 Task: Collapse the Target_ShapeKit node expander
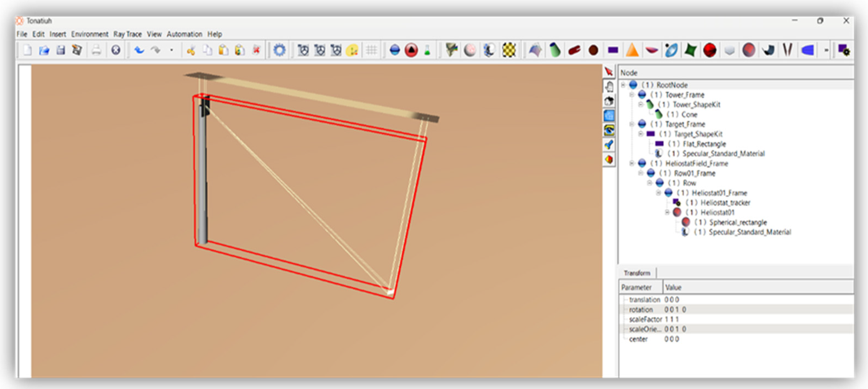[x=641, y=134]
